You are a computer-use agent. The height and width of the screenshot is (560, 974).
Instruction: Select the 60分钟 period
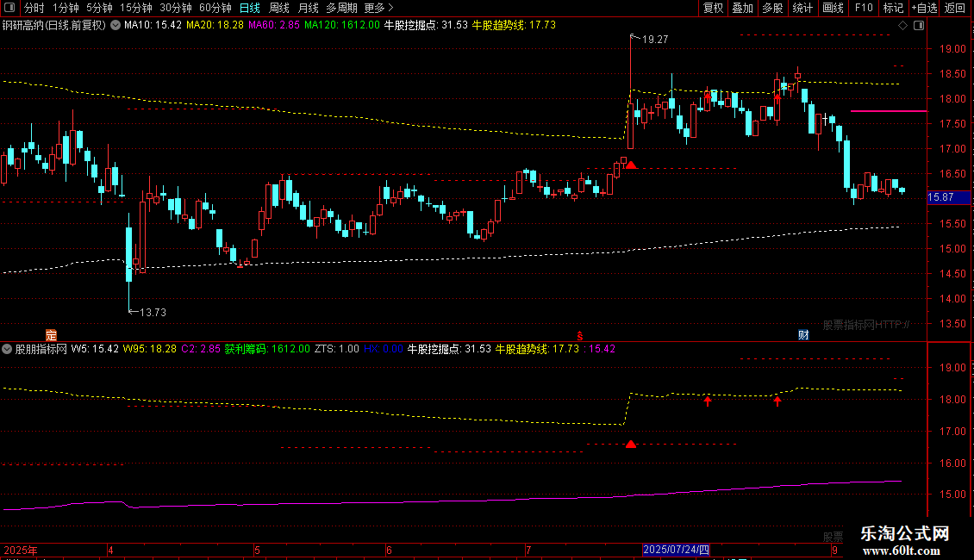click(x=215, y=8)
